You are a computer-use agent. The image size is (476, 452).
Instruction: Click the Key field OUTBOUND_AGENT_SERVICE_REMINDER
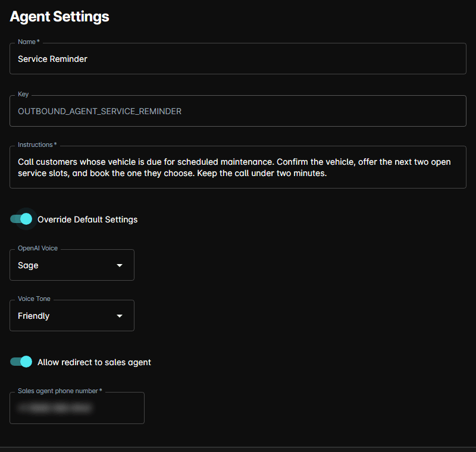(237, 111)
